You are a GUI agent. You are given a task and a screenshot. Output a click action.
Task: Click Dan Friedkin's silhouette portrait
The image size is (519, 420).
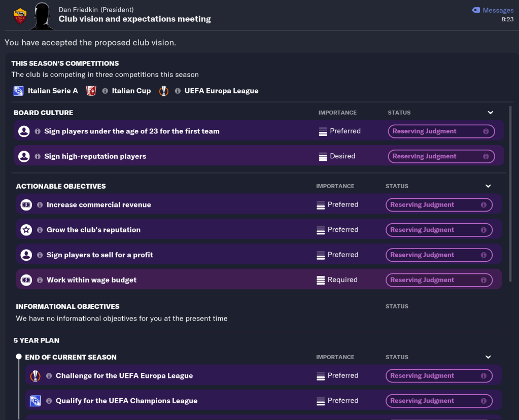click(43, 16)
